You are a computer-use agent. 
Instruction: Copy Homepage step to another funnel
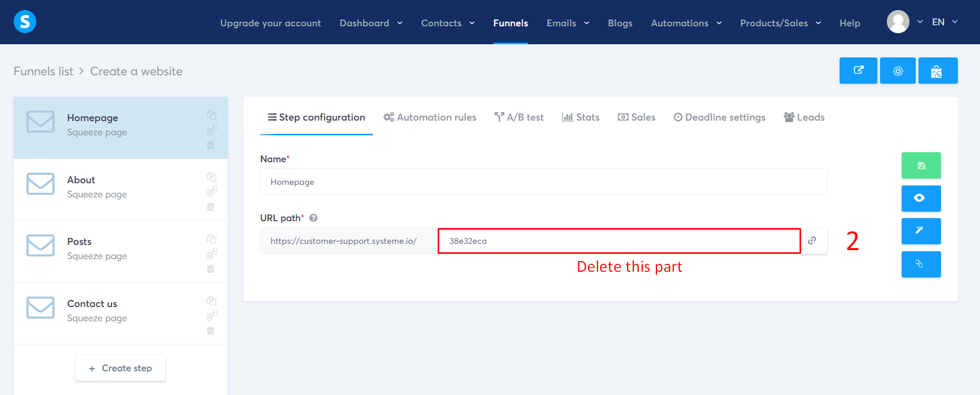(211, 130)
